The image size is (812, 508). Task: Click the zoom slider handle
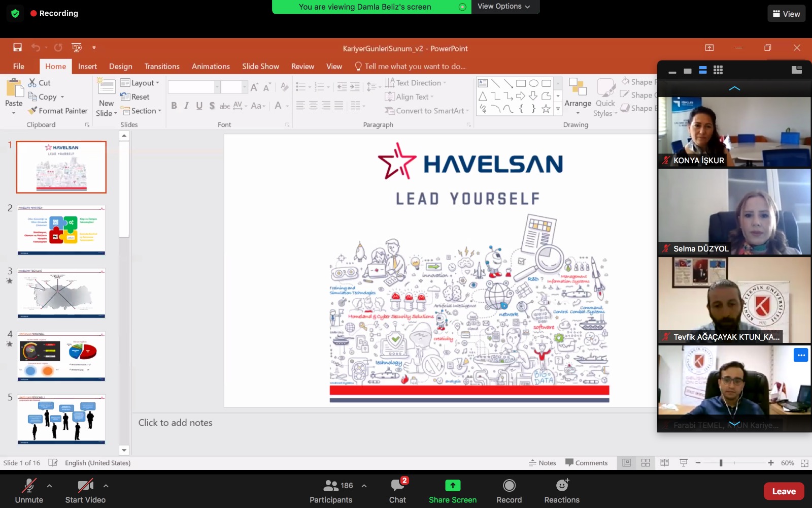coord(721,463)
